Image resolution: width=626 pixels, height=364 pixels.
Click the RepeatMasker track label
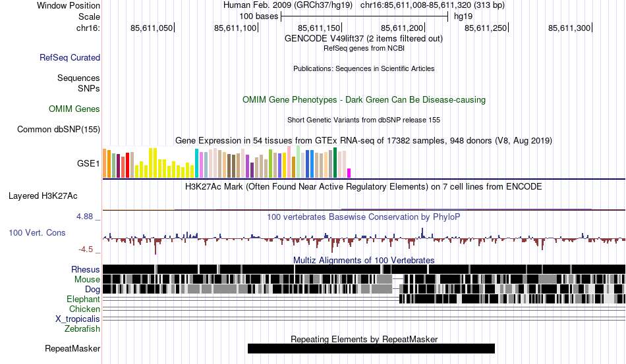click(x=72, y=348)
